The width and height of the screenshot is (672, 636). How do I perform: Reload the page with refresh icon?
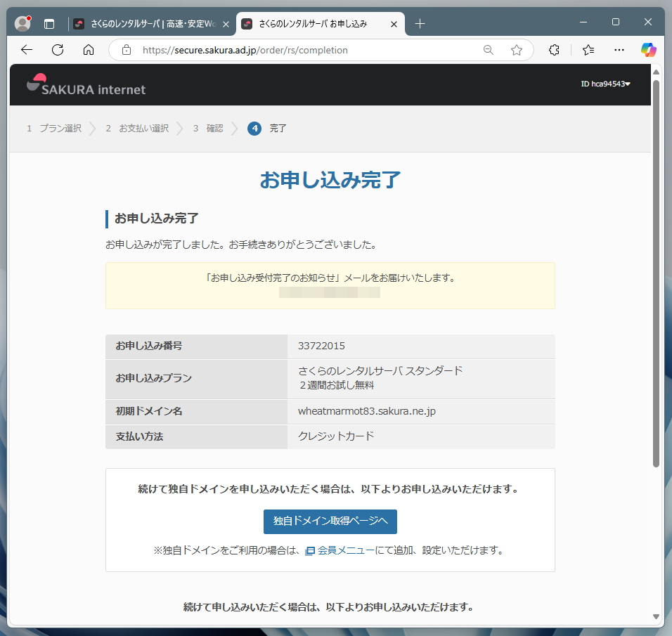point(58,50)
